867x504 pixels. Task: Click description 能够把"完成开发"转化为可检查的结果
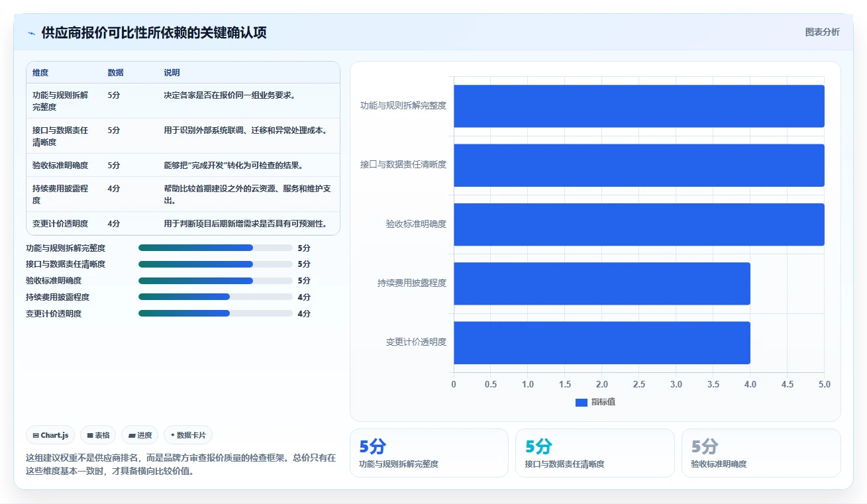[x=234, y=165]
